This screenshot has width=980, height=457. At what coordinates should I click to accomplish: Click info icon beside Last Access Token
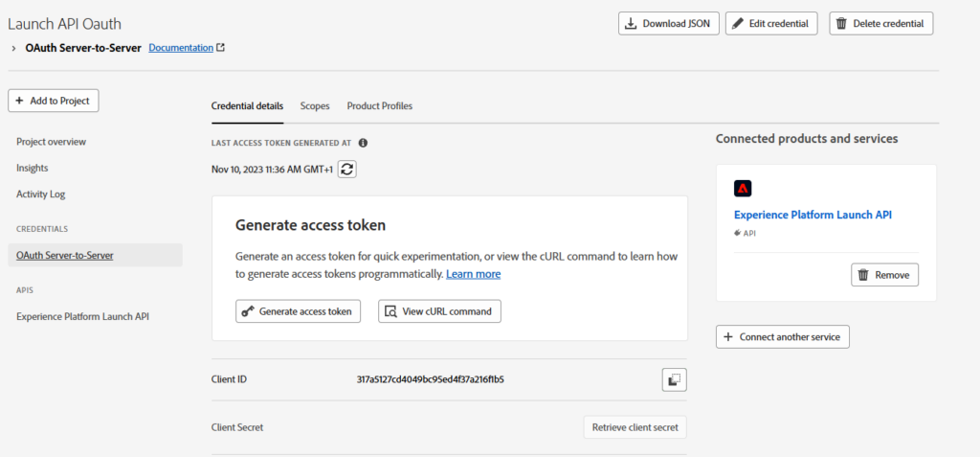coord(363,143)
